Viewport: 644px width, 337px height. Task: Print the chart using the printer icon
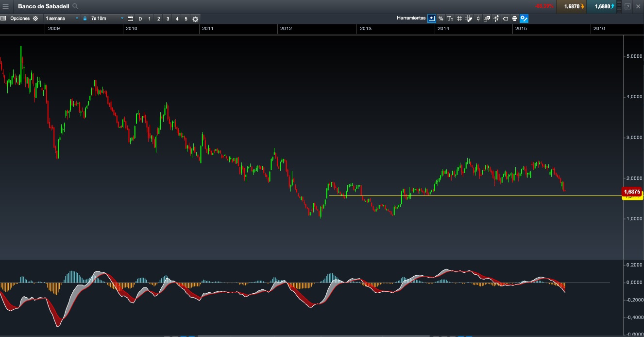514,18
